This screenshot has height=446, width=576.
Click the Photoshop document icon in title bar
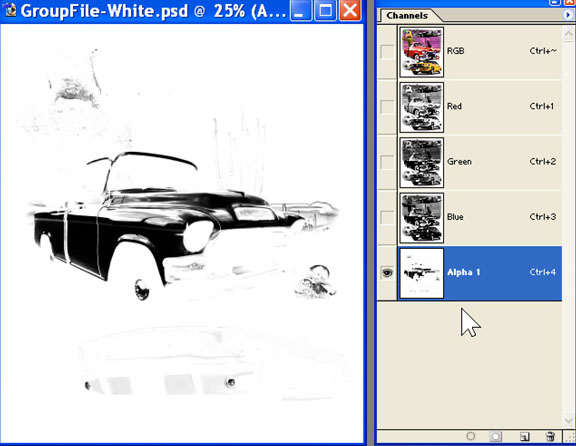point(10,10)
